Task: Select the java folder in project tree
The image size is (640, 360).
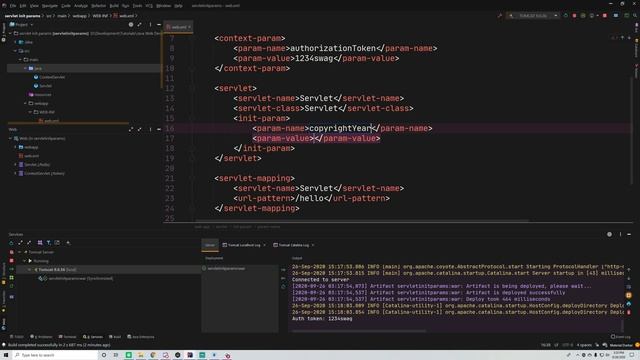Action: click(38, 68)
